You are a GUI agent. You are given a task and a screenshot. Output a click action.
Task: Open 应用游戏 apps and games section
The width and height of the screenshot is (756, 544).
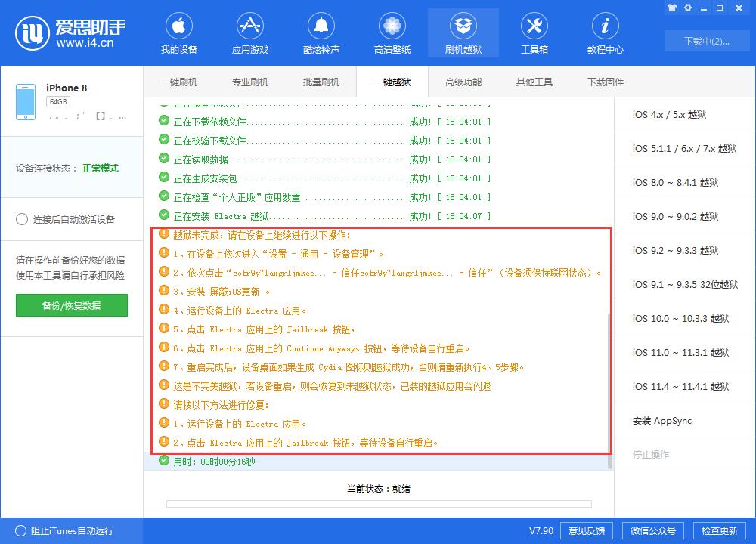[249, 34]
